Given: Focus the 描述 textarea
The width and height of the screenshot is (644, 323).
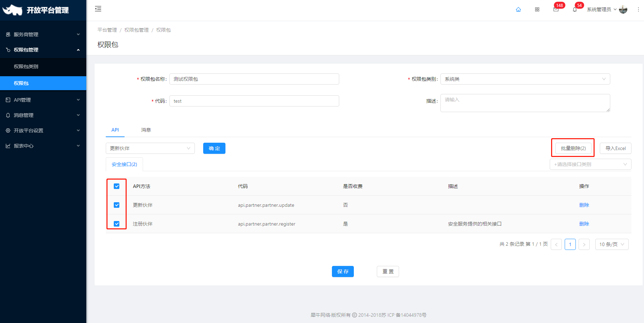Looking at the screenshot, I should tap(525, 103).
